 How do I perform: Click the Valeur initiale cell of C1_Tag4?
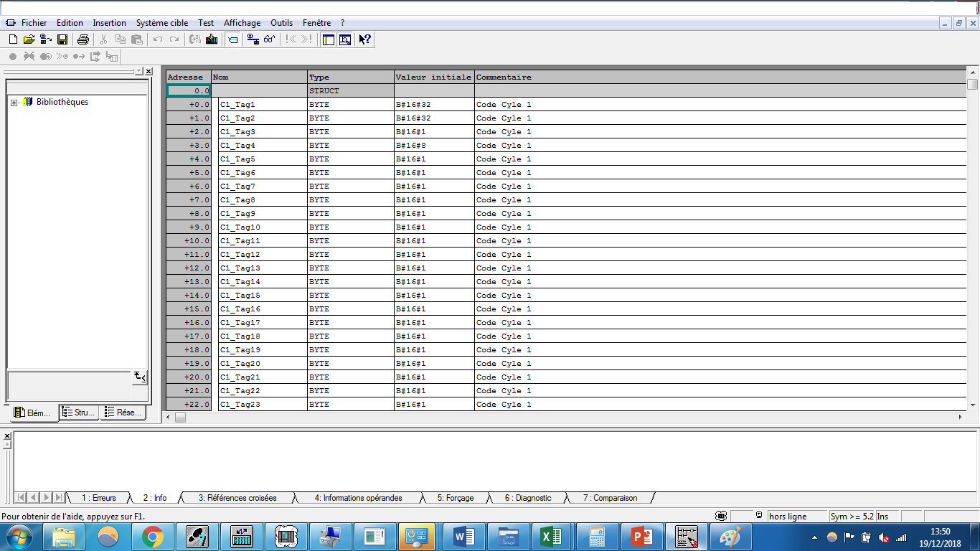(433, 146)
